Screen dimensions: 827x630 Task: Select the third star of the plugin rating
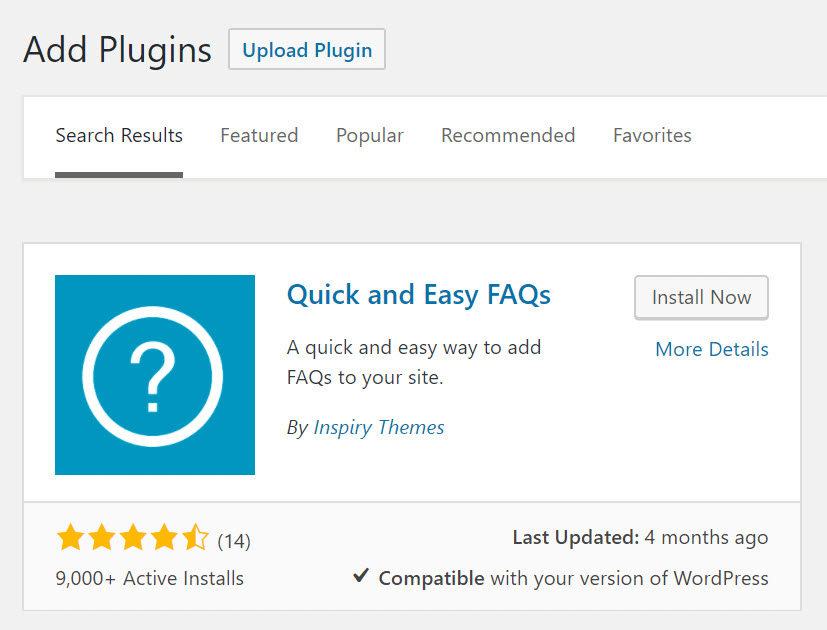tap(133, 537)
